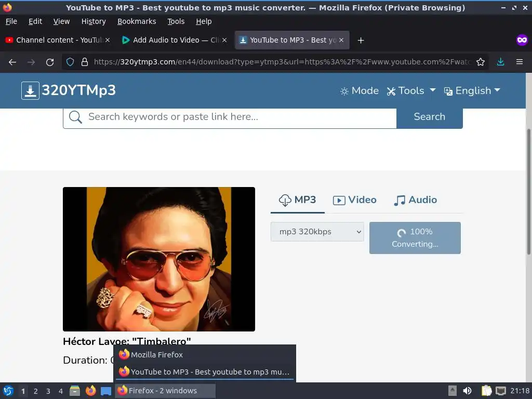
Task: Switch to the Video format tab
Action: pyautogui.click(x=354, y=200)
